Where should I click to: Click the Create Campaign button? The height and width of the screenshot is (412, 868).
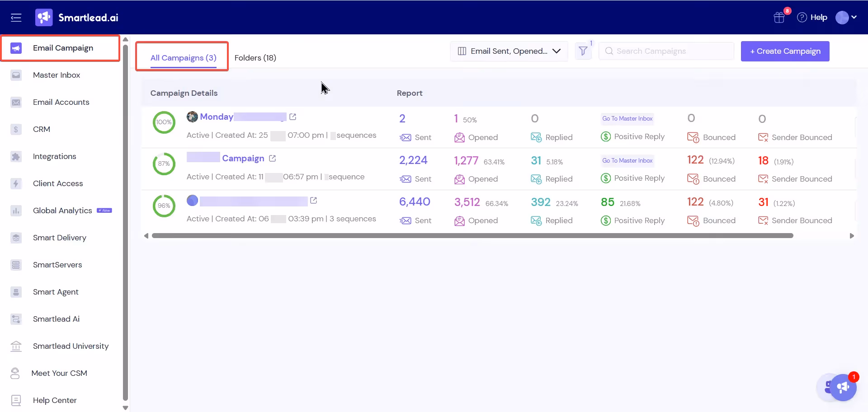[x=785, y=51]
